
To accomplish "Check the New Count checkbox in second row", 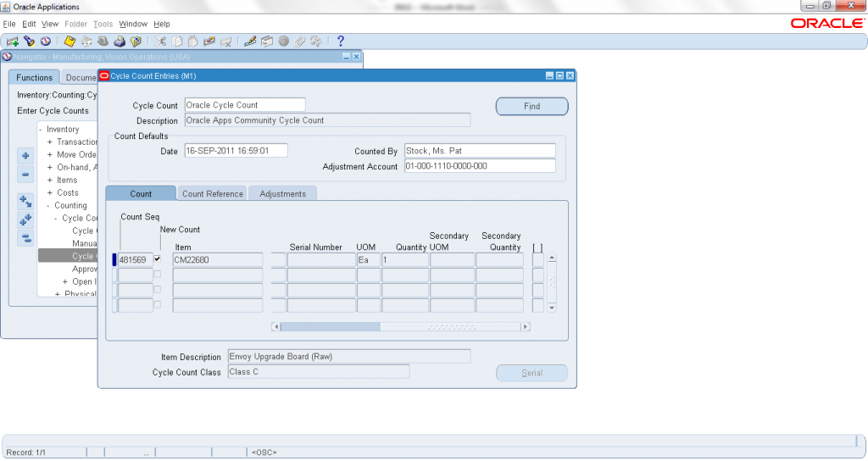I will click(158, 275).
